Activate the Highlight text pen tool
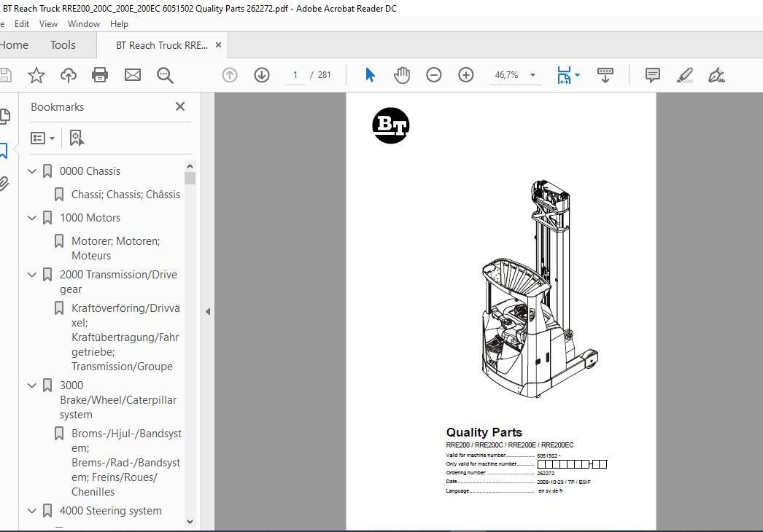This screenshot has height=532, width=763. [x=685, y=75]
